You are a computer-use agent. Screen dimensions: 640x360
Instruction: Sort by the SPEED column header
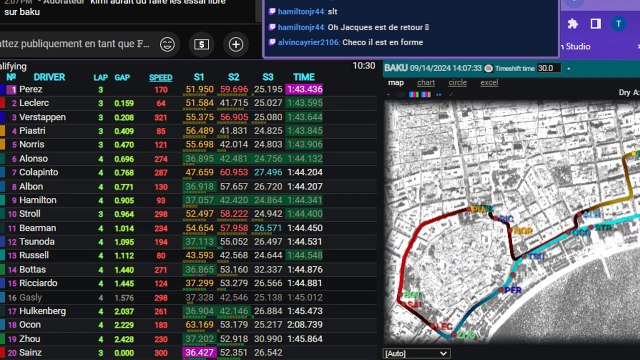tap(160, 78)
